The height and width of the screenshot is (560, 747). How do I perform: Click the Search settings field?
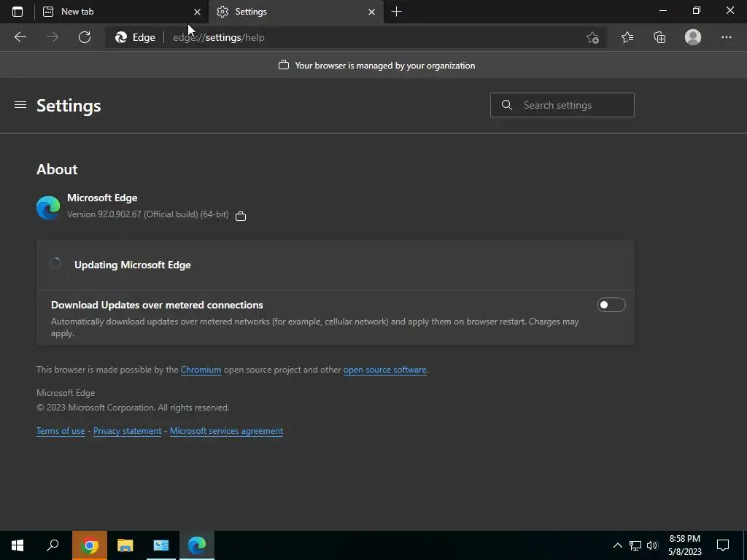(562, 105)
